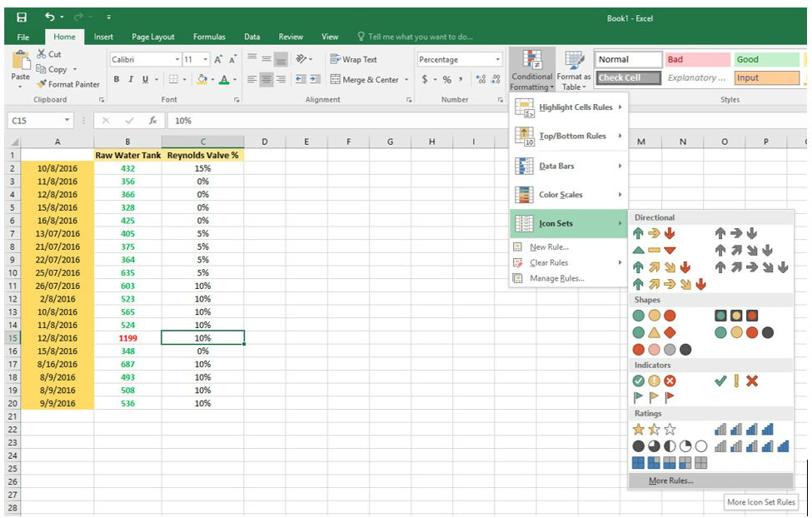Image resolution: width=812 pixels, height=518 pixels.
Task: Select cell B15 with value 1199
Action: (x=127, y=338)
